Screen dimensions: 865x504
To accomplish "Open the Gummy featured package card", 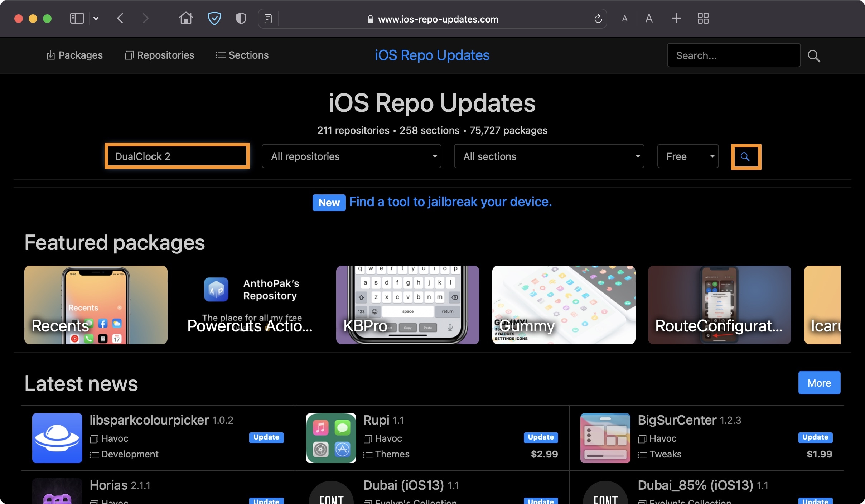I will point(564,305).
